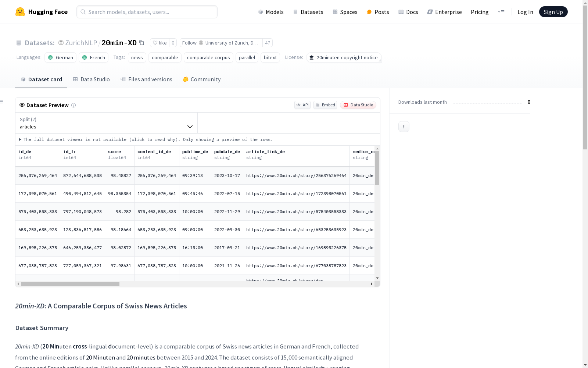Screen dimensions: 588x368
Task: Click the parallel tag
Action: point(247,57)
